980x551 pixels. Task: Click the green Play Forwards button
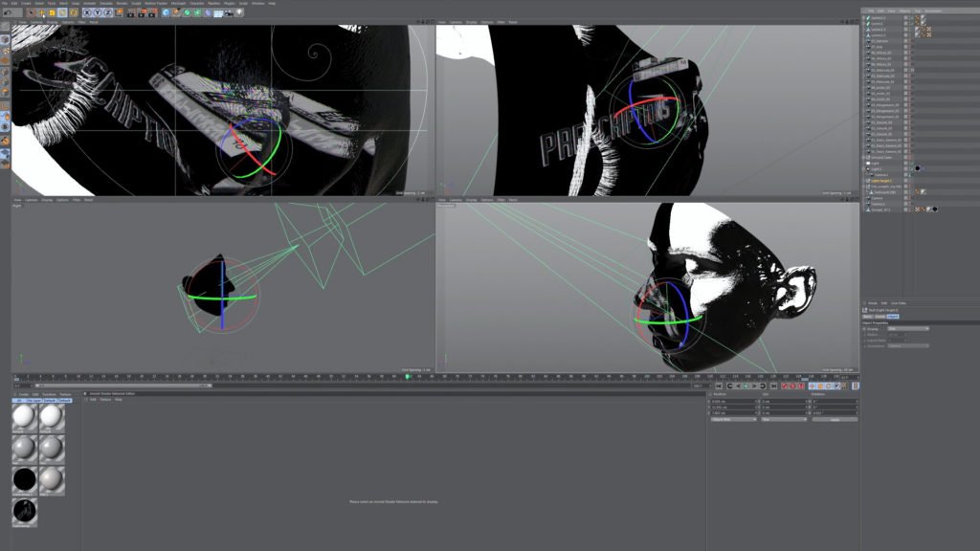tap(746, 386)
